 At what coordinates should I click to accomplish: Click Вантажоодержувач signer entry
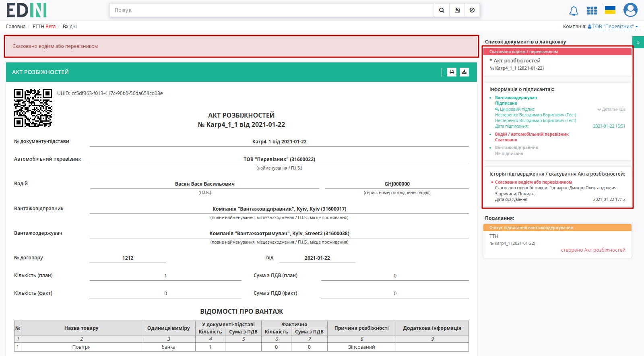coord(516,98)
